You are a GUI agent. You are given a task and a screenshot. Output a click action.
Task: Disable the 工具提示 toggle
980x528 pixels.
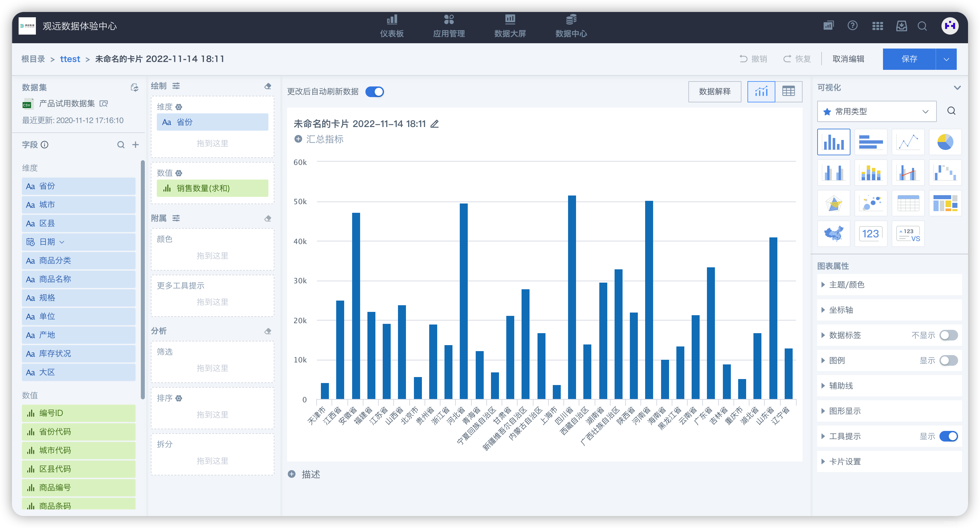[x=948, y=436]
